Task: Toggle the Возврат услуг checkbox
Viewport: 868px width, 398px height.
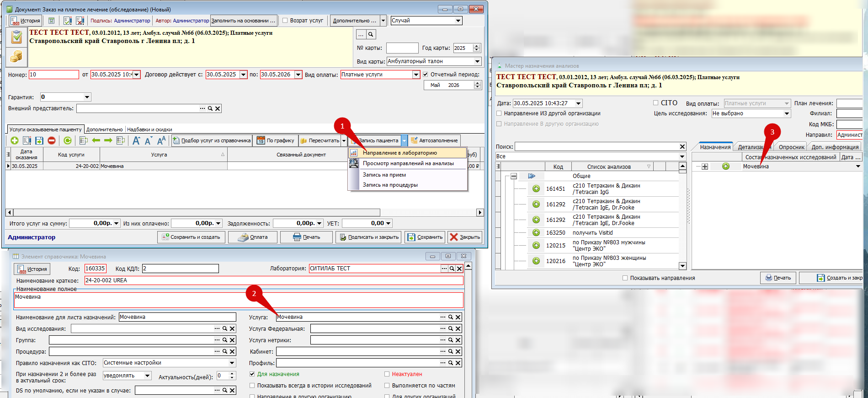Action: coord(285,21)
